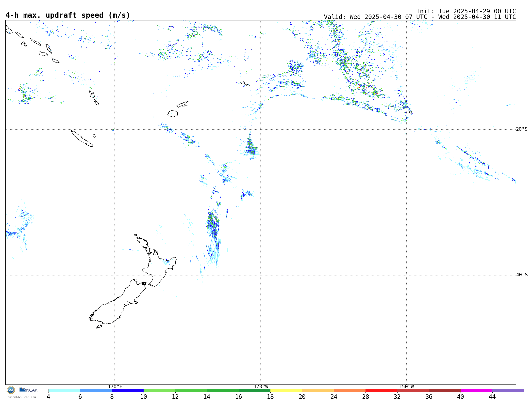Click the colorbar tick label 36
The height and width of the screenshot is (400, 532).
[429, 397]
